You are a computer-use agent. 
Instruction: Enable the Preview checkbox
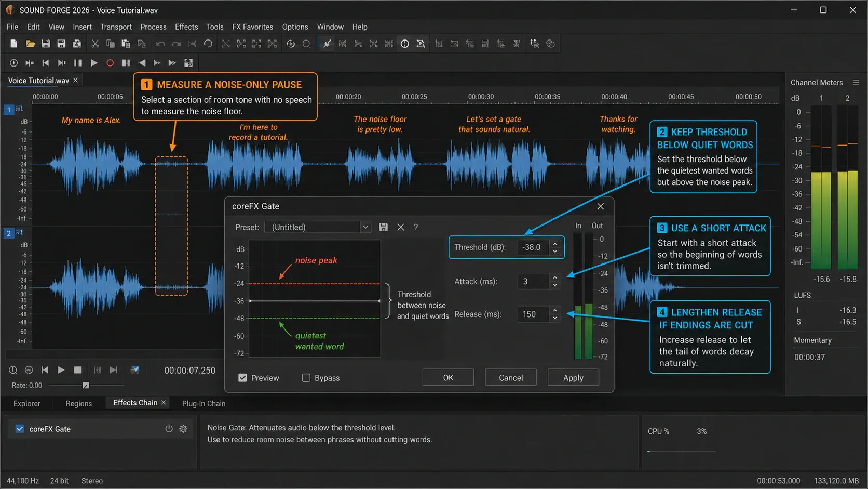[x=242, y=378]
